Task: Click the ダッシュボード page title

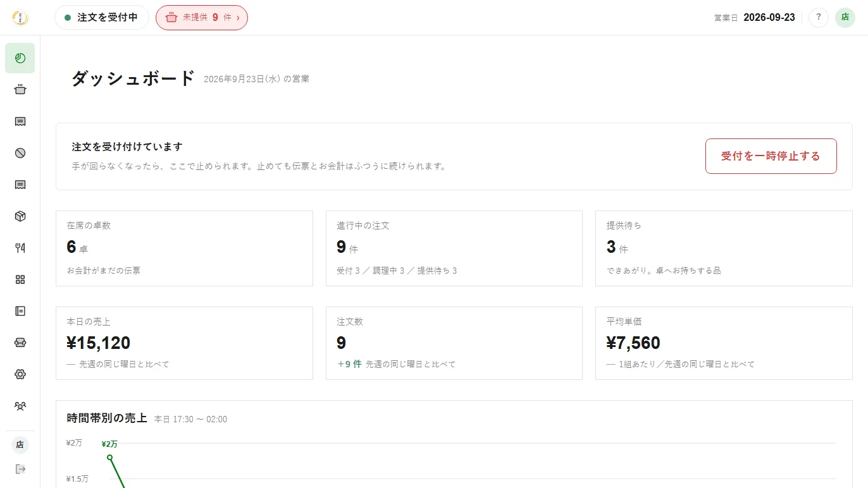Action: tap(133, 78)
